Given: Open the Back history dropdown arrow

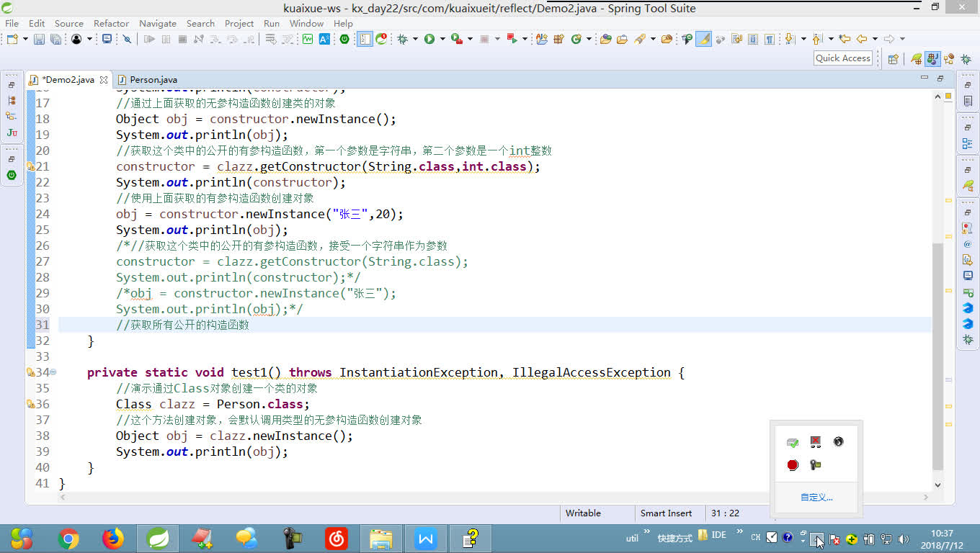Looking at the screenshot, I should tap(875, 39).
